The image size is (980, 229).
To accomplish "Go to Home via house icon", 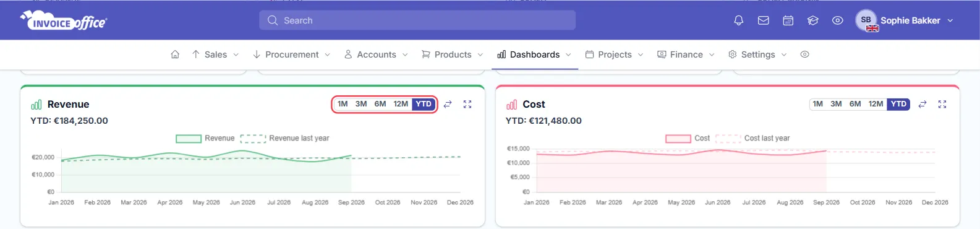I will click(x=175, y=54).
